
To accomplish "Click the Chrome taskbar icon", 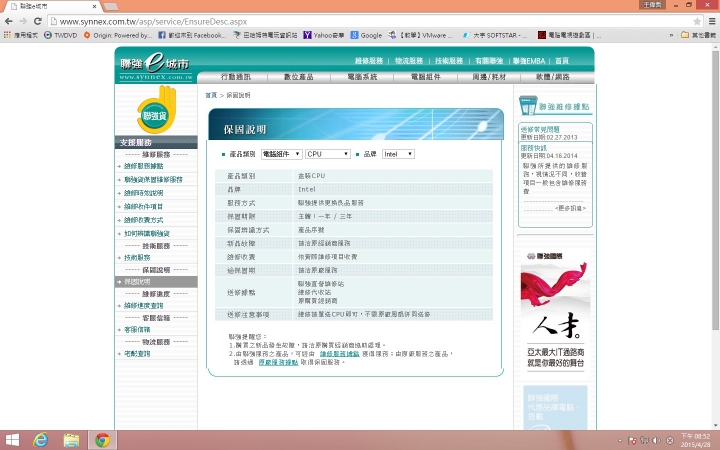I will [102, 440].
